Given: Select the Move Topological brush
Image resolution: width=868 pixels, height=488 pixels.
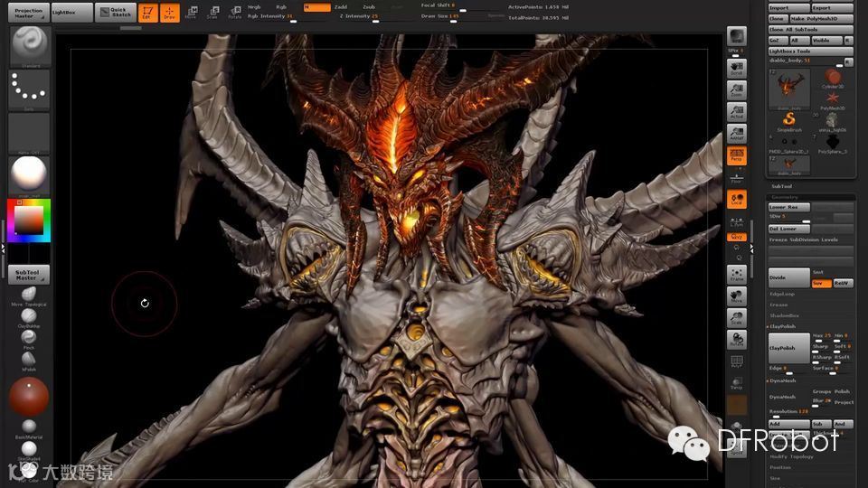Looking at the screenshot, I should click(29, 296).
